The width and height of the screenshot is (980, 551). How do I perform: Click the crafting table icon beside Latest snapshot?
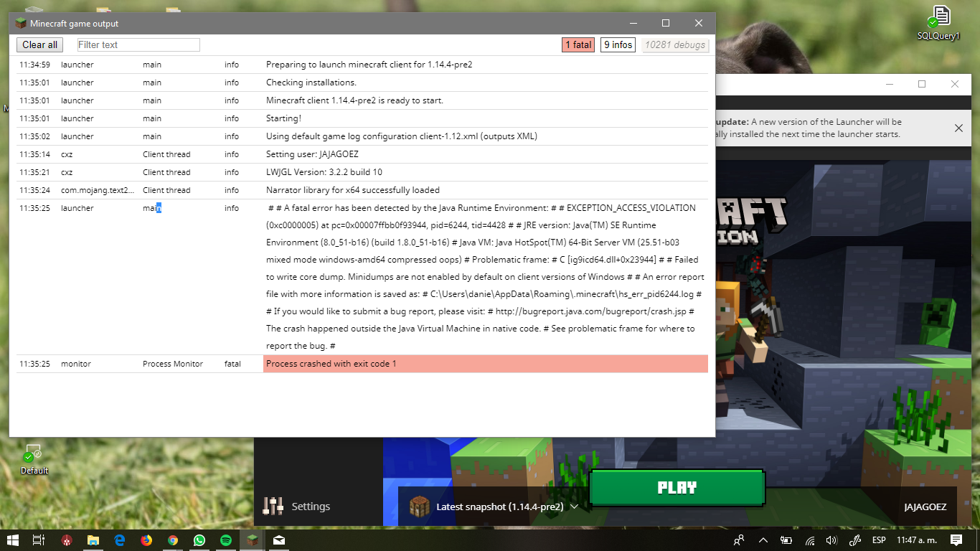[420, 507]
